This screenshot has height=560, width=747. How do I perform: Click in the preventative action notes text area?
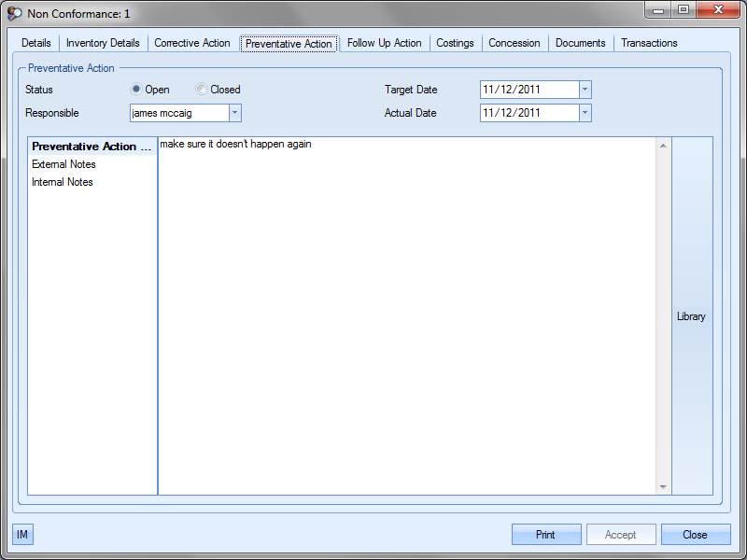pyautogui.click(x=407, y=316)
